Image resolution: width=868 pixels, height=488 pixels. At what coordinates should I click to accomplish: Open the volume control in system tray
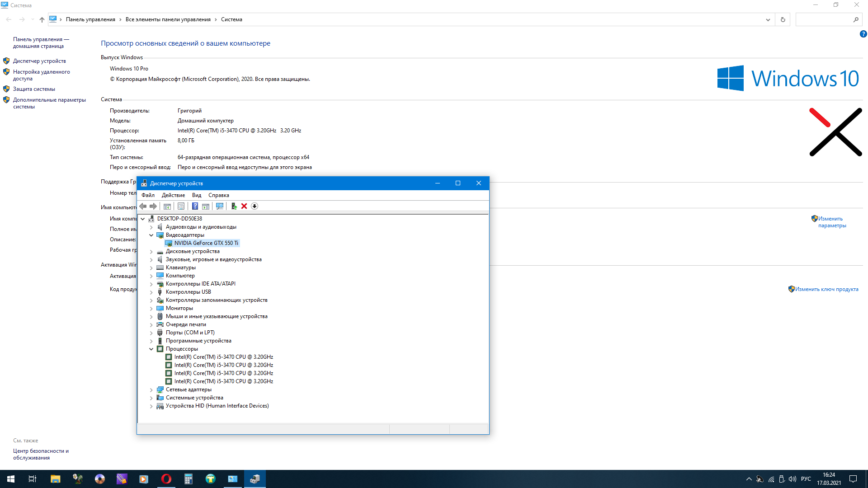(x=793, y=479)
